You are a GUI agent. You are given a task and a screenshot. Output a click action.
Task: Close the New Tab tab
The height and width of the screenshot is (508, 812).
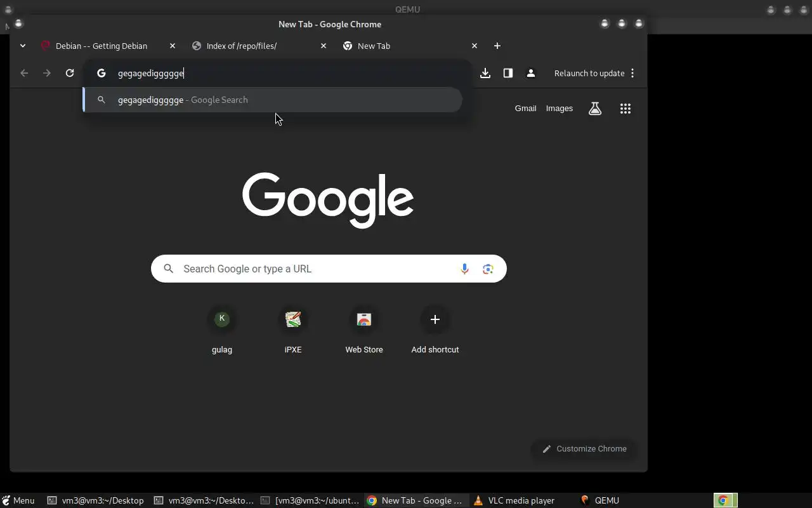click(x=474, y=46)
